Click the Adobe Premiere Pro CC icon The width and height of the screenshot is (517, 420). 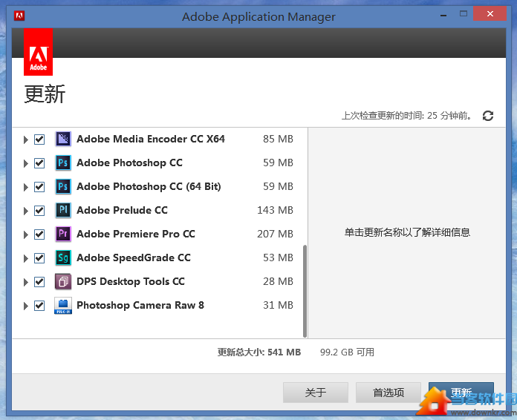tap(63, 234)
